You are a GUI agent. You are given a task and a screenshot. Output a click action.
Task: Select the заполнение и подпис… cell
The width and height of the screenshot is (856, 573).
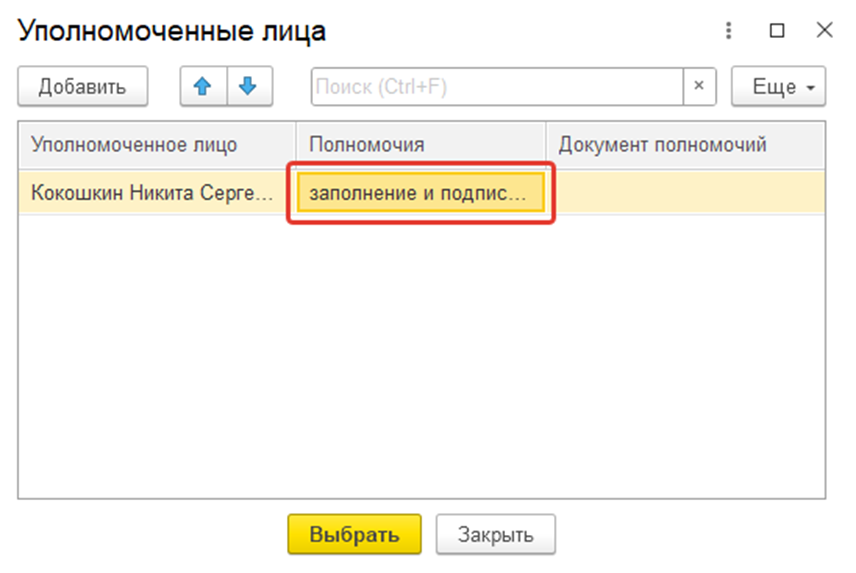[x=420, y=193]
